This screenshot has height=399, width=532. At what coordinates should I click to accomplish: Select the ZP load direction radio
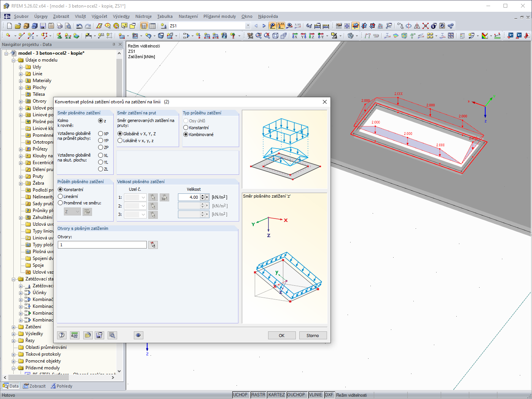click(x=100, y=147)
